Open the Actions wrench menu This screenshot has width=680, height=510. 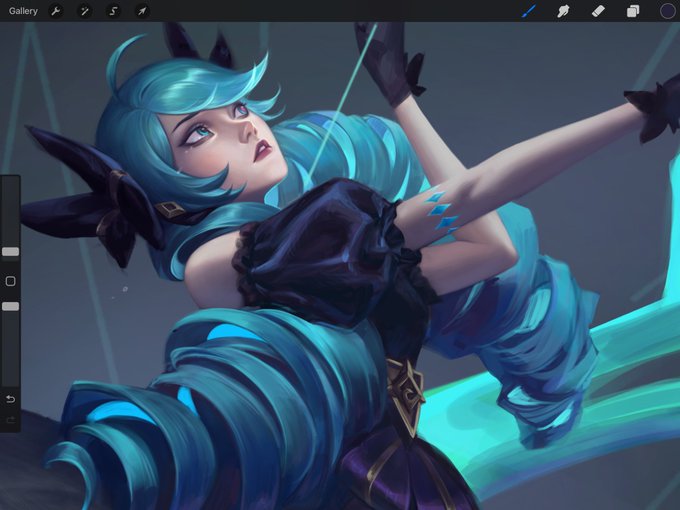(56, 11)
